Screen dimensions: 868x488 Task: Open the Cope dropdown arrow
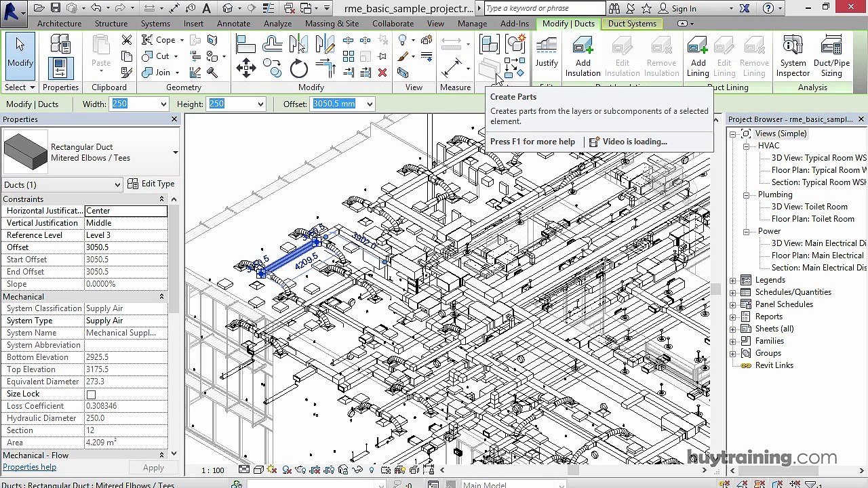tap(181, 41)
